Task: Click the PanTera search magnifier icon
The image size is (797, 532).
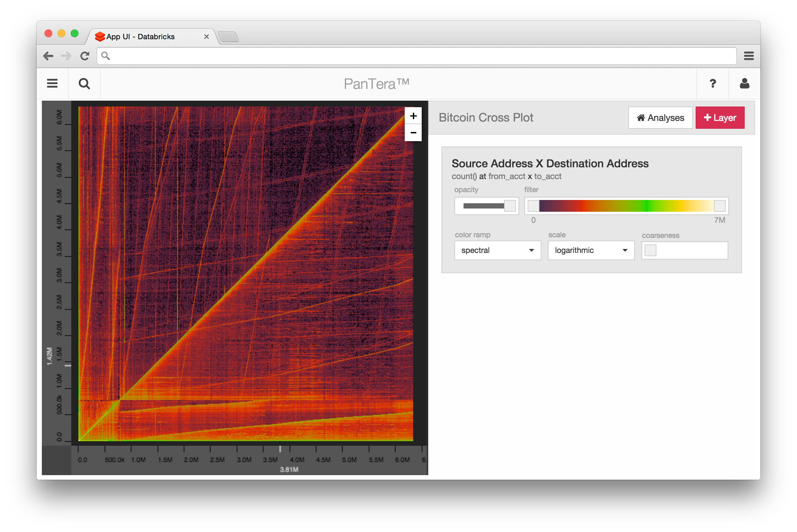Action: pos(84,83)
